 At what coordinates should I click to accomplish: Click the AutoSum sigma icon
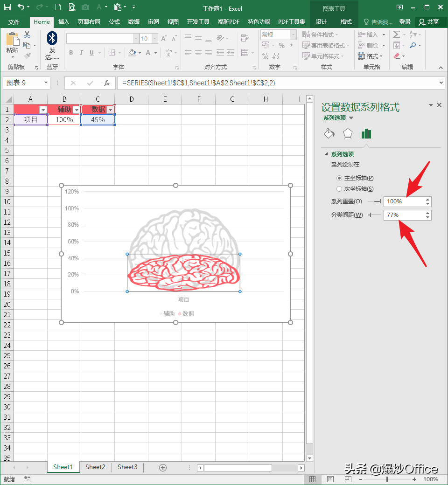[396, 35]
